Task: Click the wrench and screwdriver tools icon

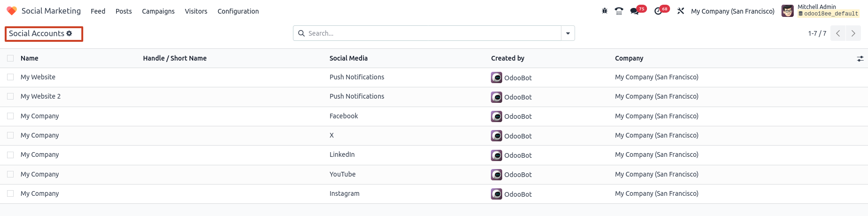Action: [x=680, y=11]
